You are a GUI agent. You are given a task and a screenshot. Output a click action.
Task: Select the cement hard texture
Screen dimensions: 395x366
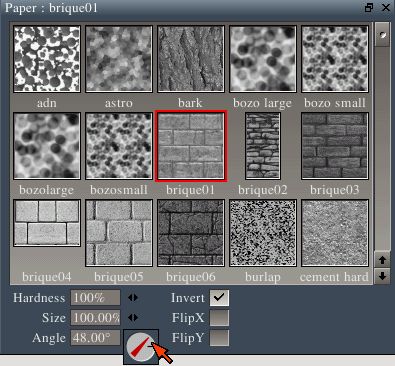tap(335, 233)
